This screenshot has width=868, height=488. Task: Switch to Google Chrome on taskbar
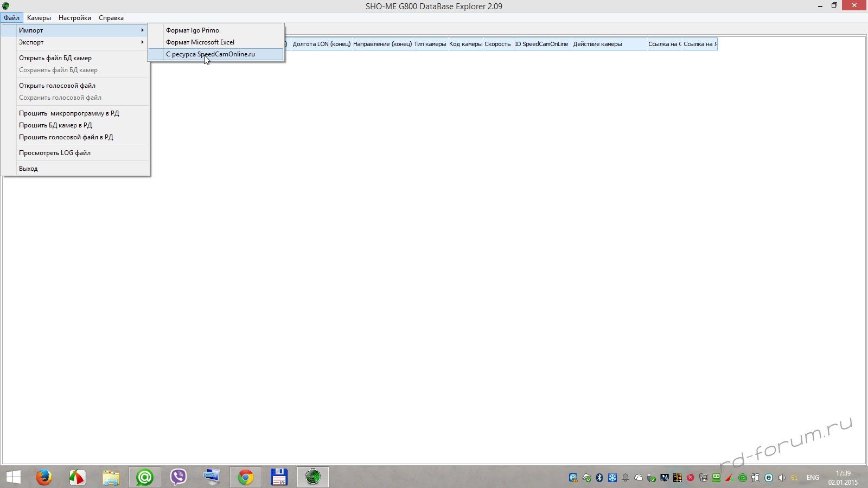click(246, 477)
